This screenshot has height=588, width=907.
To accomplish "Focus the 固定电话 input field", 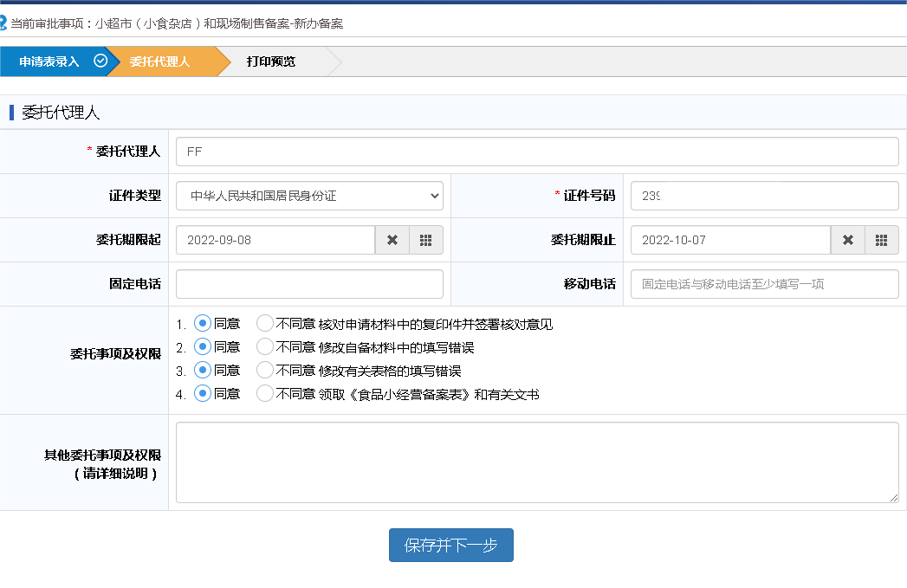I will point(309,284).
